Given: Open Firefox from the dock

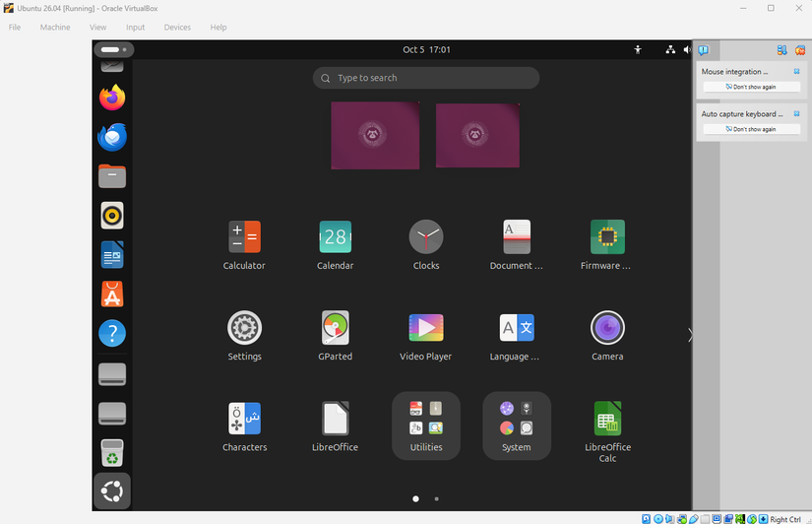Looking at the screenshot, I should point(112,98).
